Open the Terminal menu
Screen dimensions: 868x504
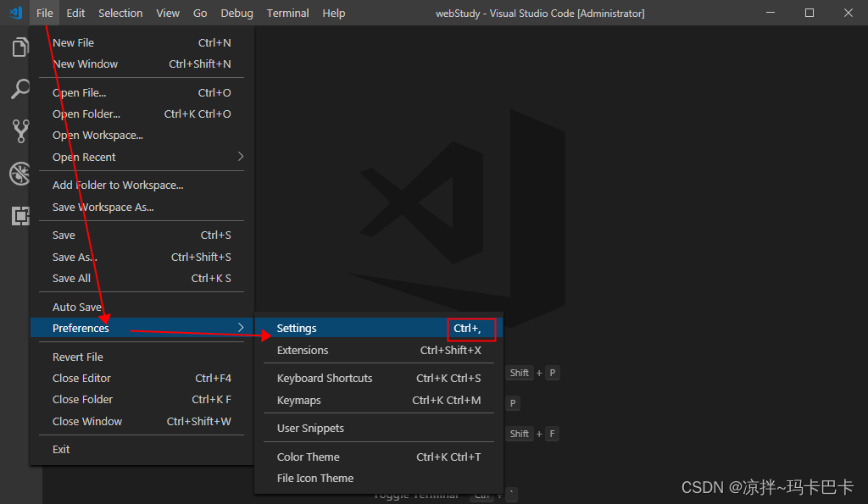[288, 13]
